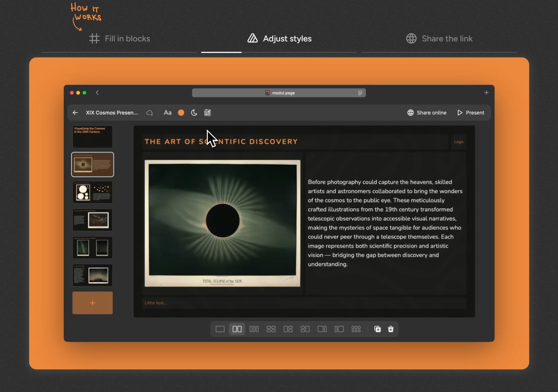Image resolution: width=558 pixels, height=392 pixels.
Task: Toggle dark mode moon icon
Action: (x=194, y=113)
